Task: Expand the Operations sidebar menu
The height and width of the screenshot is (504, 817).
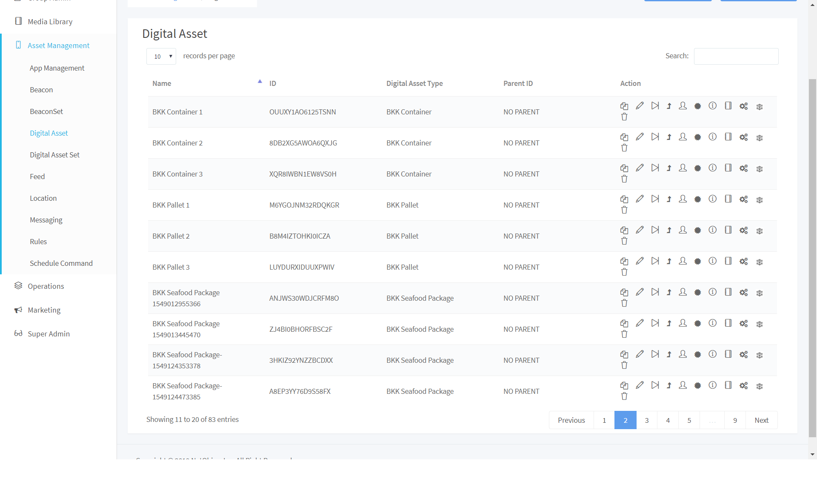Action: point(46,286)
